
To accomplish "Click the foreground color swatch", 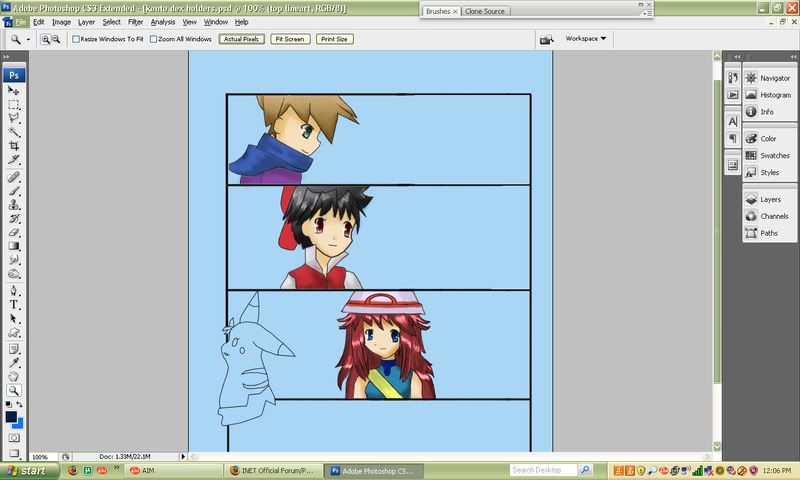I will tap(11, 417).
